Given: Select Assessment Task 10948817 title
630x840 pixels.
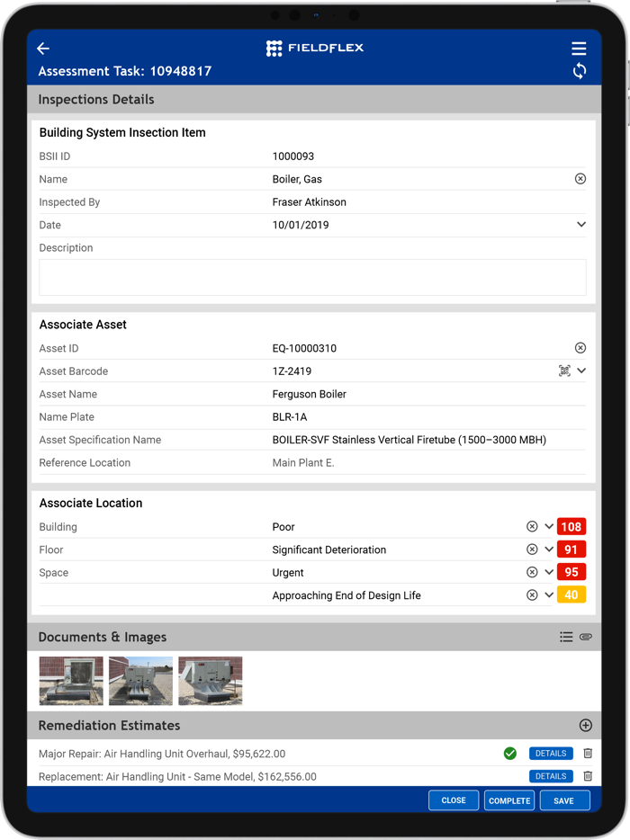Looking at the screenshot, I should pyautogui.click(x=125, y=71).
